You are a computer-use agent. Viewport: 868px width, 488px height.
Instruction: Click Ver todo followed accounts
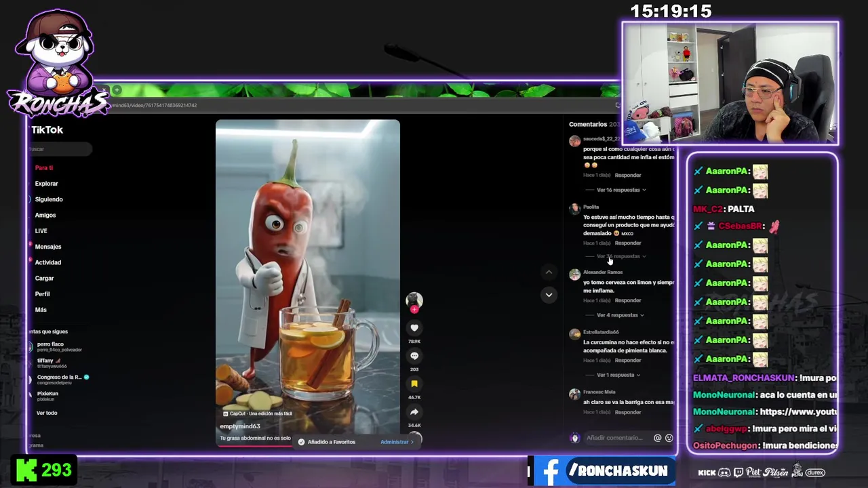click(47, 413)
